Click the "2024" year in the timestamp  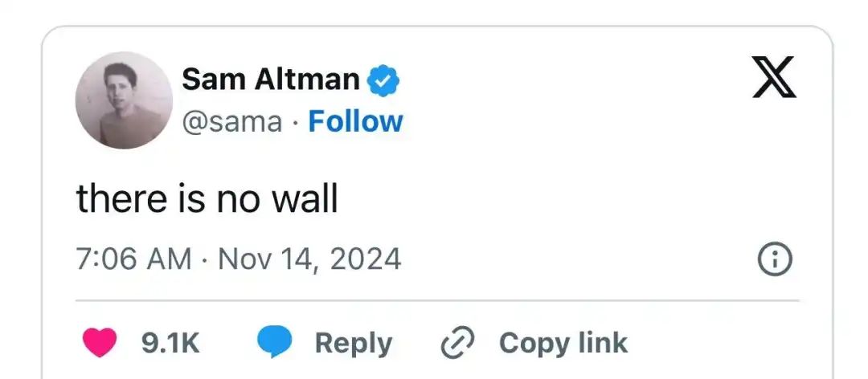click(x=366, y=259)
